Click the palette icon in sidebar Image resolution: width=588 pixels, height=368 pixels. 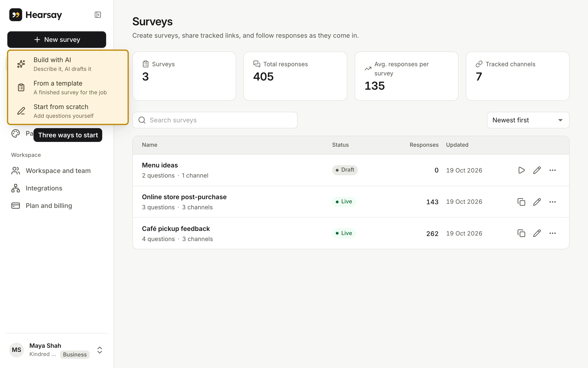coord(16,133)
